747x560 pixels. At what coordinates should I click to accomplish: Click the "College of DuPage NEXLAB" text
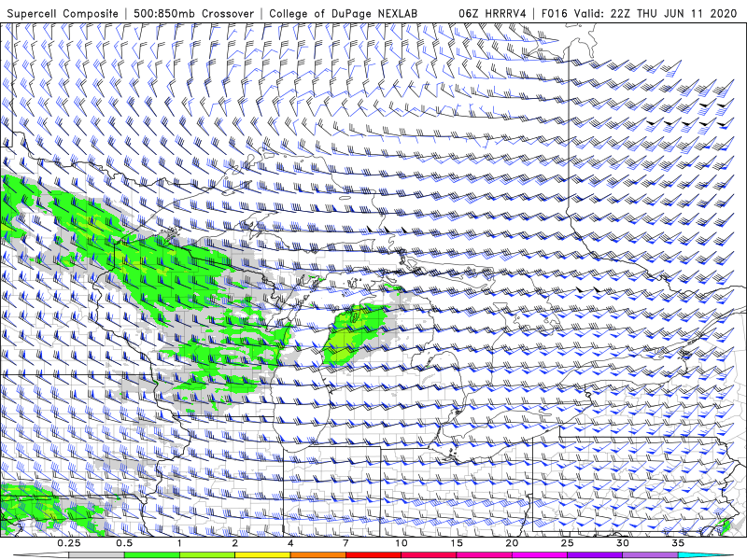point(343,13)
